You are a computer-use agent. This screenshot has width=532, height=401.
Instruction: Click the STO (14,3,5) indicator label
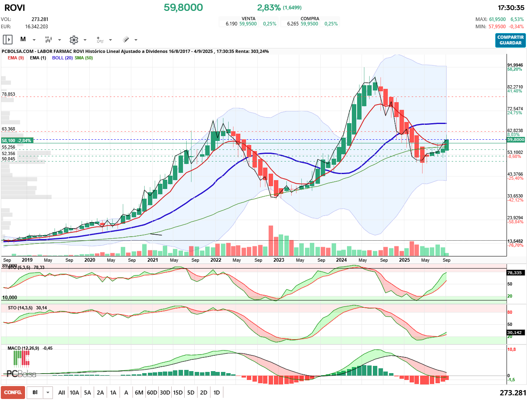pyautogui.click(x=20, y=308)
